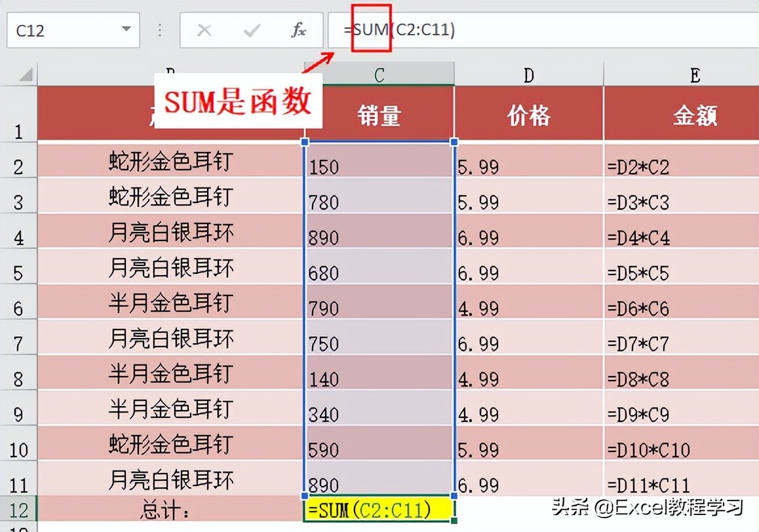Click the formula cell =D2*C2
The height and width of the screenshot is (532, 759).
tap(682, 161)
